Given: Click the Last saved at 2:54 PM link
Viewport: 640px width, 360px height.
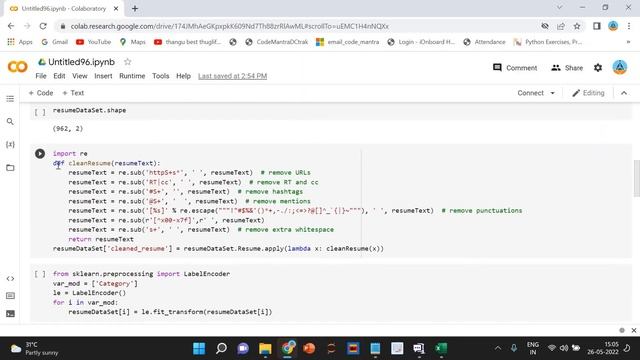Looking at the screenshot, I should [232, 76].
